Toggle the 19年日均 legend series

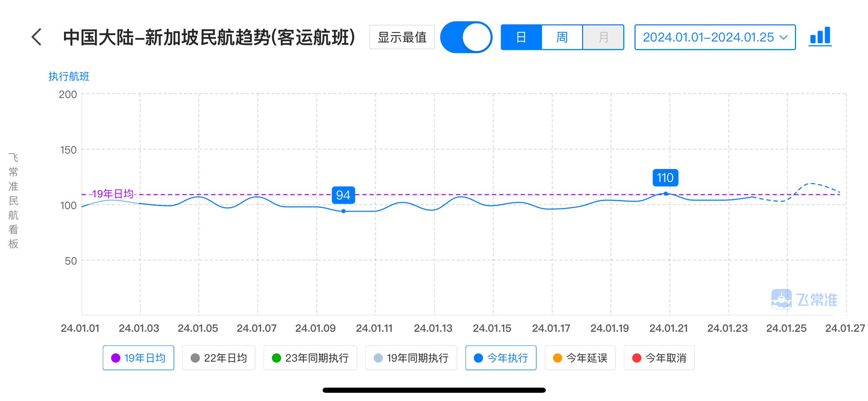tap(139, 358)
